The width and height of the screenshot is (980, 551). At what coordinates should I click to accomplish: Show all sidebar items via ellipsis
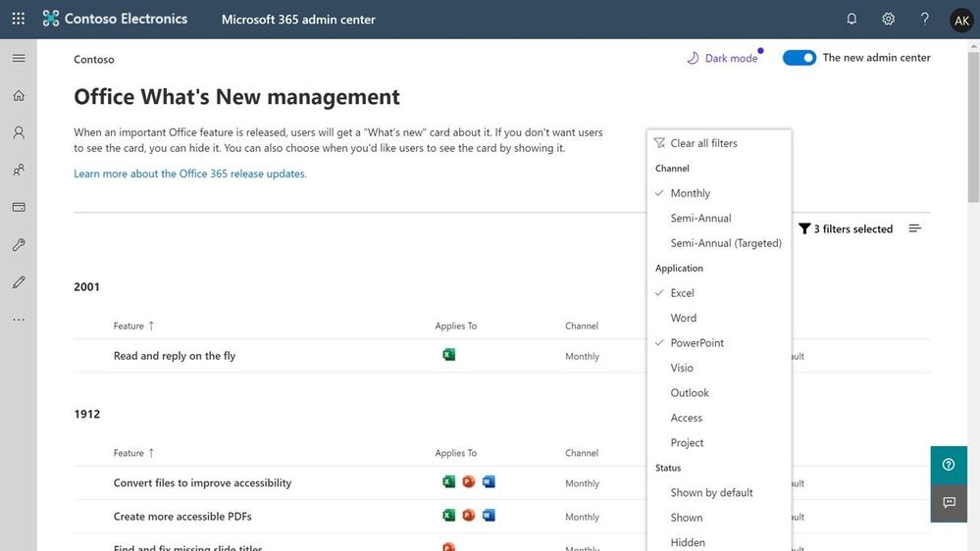click(x=19, y=320)
